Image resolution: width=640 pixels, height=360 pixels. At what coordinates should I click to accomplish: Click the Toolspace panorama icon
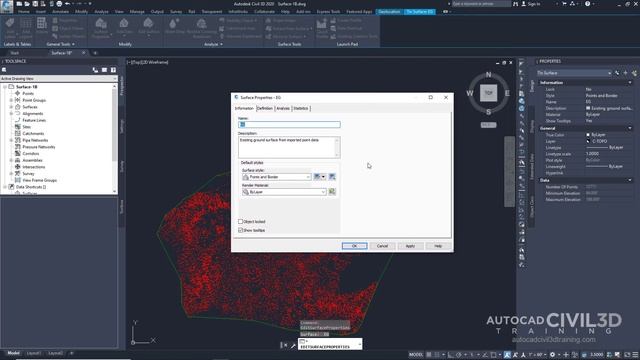click(x=104, y=70)
